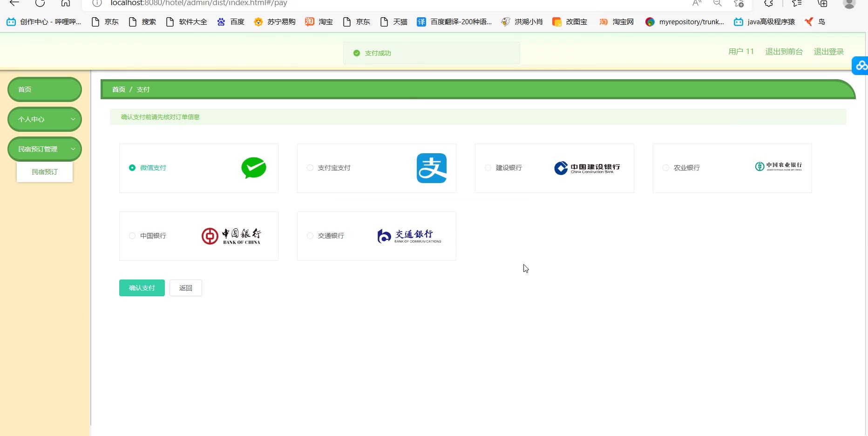Choose 农业银行 payment radio button
This screenshot has width=868, height=436.
(666, 168)
